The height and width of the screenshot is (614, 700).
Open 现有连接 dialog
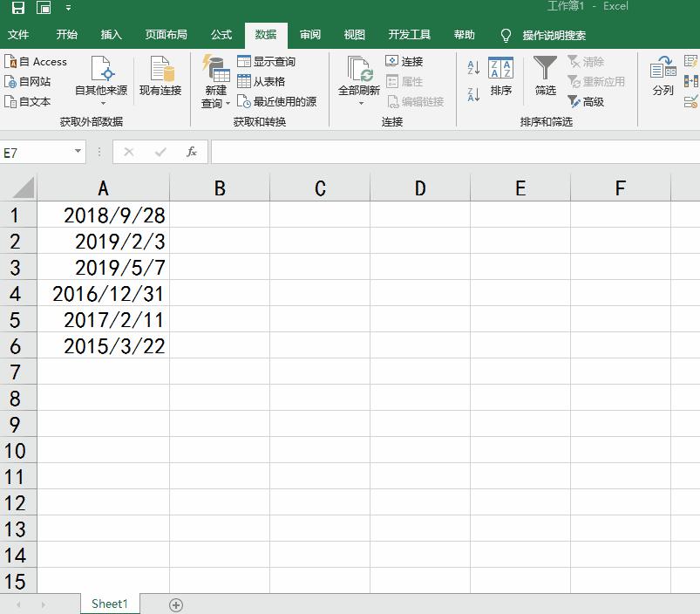[x=160, y=80]
